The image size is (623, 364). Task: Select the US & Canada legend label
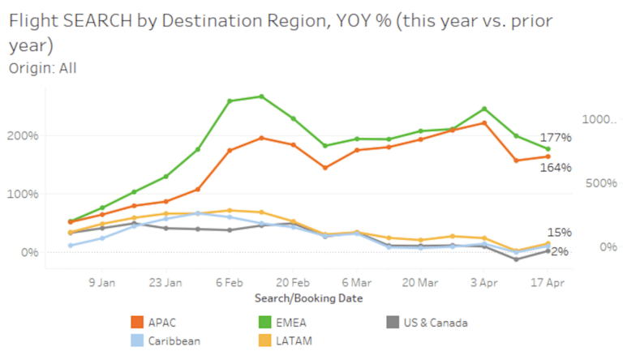[436, 323]
